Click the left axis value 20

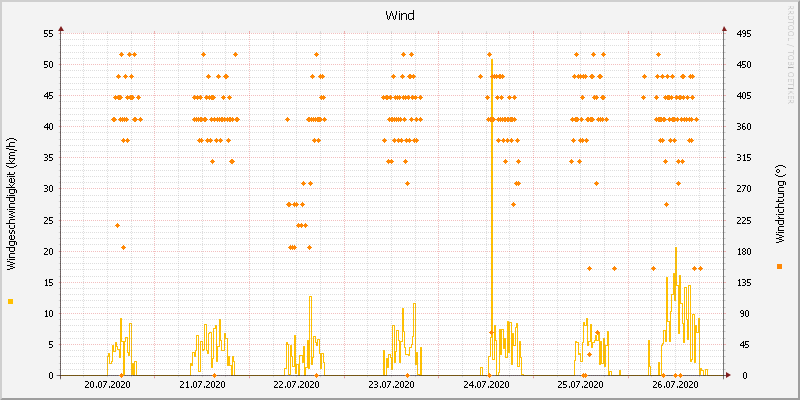pyautogui.click(x=49, y=252)
